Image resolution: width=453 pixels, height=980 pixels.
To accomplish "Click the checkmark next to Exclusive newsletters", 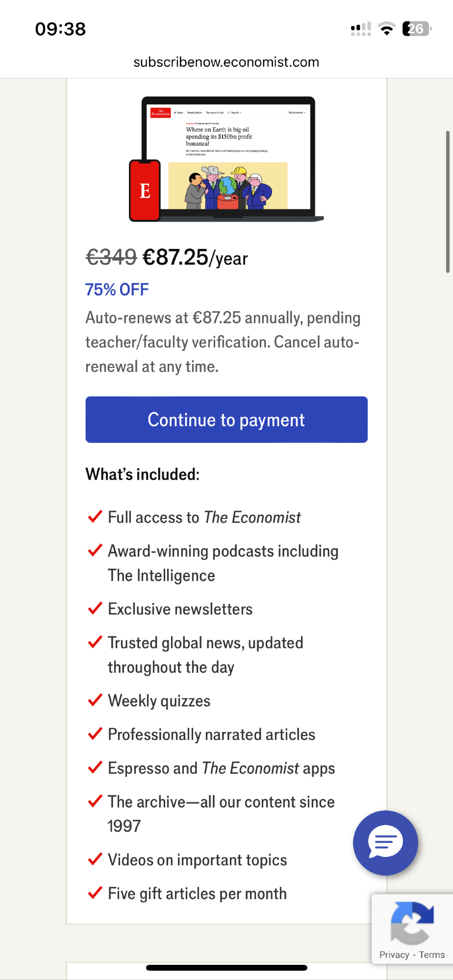I will (95, 609).
